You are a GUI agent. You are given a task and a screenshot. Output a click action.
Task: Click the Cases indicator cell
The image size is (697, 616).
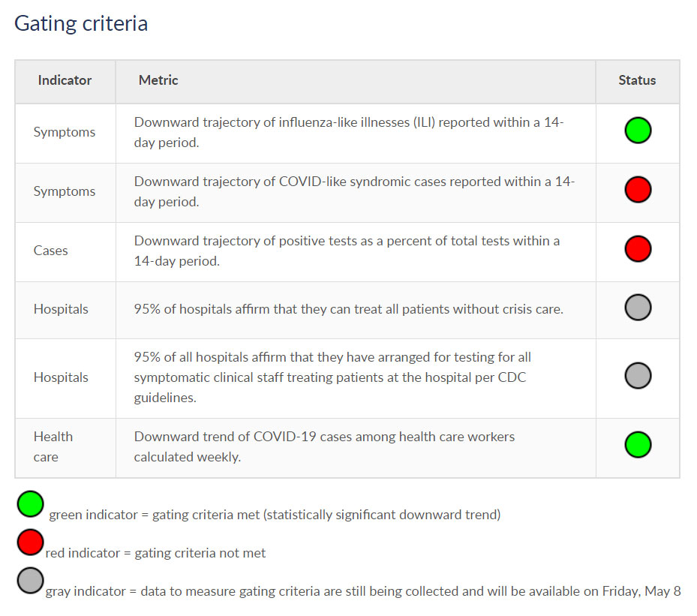click(x=50, y=251)
